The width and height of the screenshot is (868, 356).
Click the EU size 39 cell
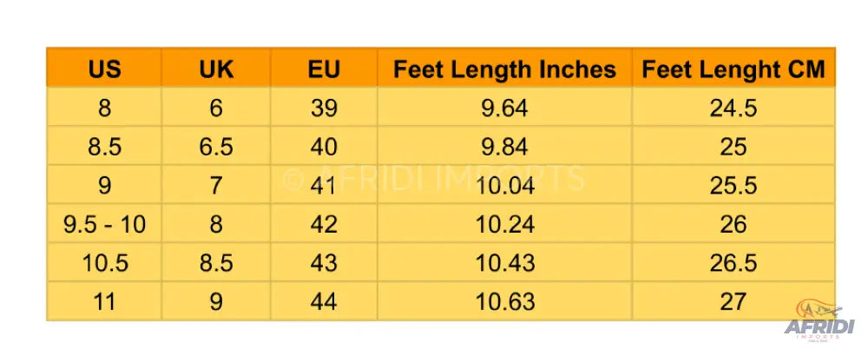pyautogui.click(x=324, y=109)
